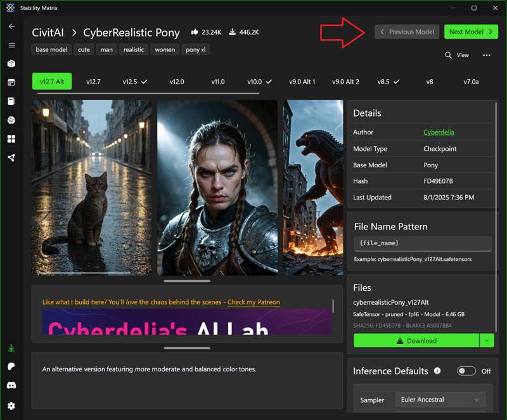Open the Sampler Euler Ancestral dropdown

(440, 400)
